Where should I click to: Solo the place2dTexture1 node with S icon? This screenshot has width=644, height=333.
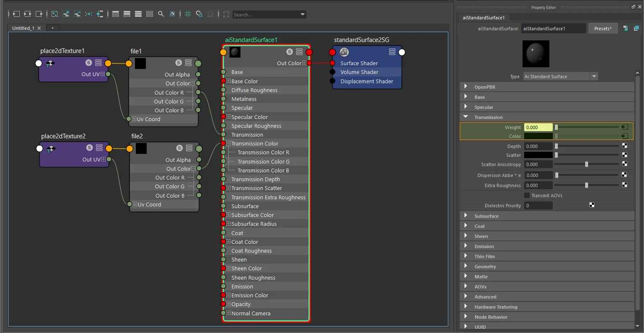pos(89,63)
